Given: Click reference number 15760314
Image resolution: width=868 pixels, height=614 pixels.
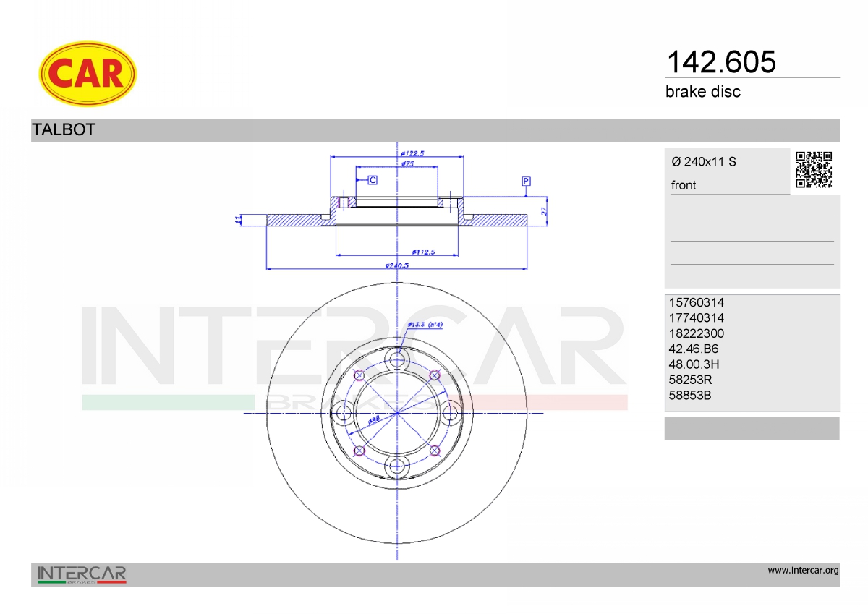Looking at the screenshot, I should (697, 302).
